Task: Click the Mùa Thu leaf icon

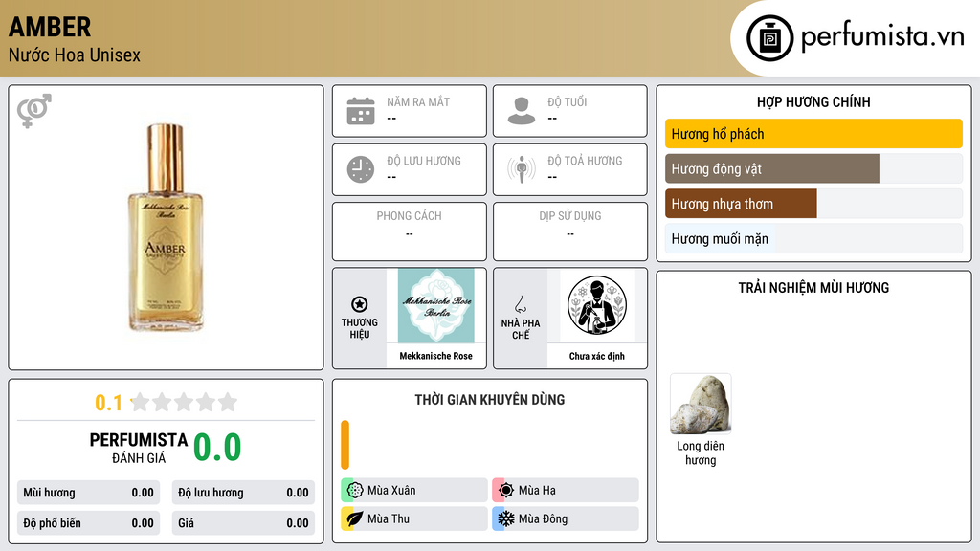Action: (355, 518)
